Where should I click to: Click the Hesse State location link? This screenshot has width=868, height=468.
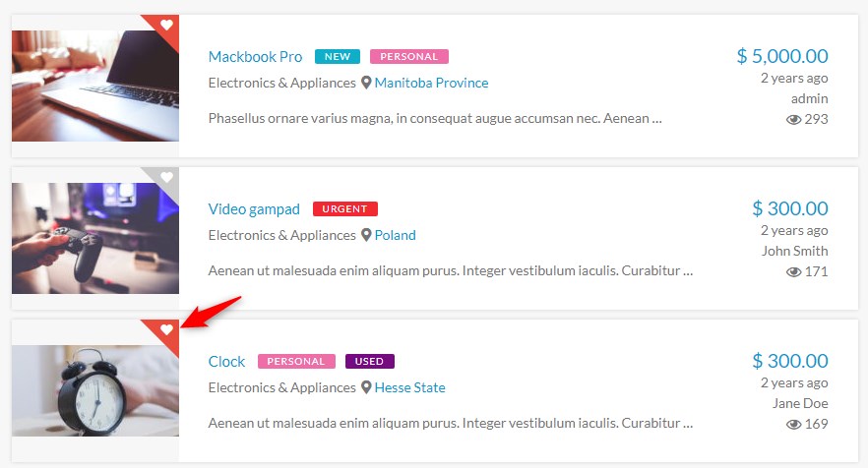(x=409, y=387)
